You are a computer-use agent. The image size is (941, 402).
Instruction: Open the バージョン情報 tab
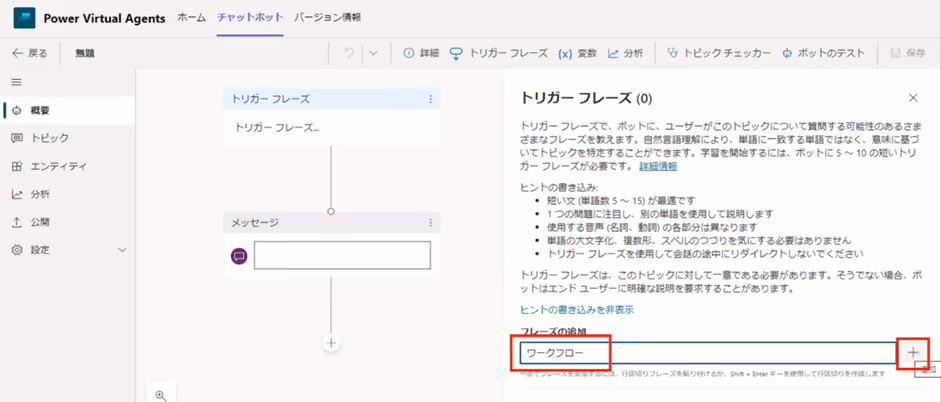pos(328,17)
